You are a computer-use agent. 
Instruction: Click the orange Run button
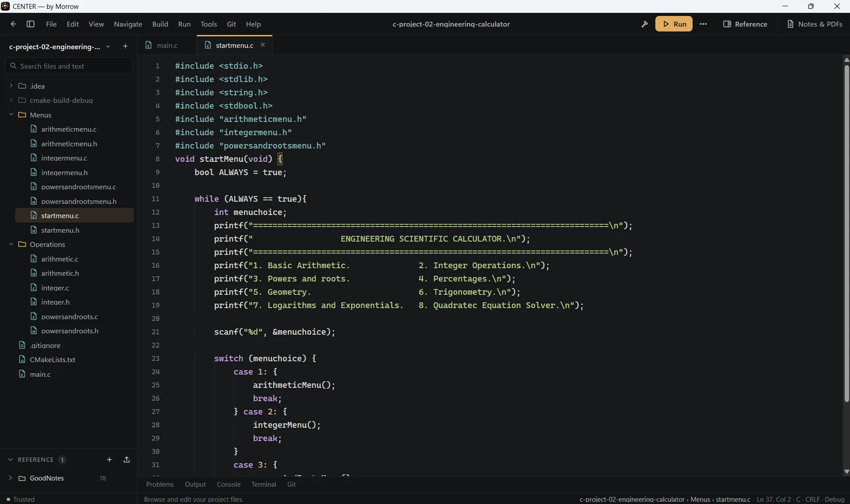[674, 24]
